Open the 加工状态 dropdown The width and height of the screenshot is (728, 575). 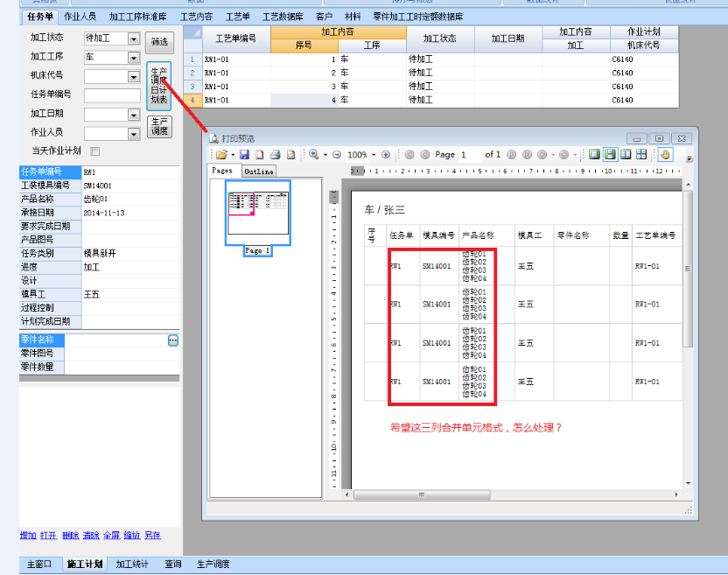134,39
